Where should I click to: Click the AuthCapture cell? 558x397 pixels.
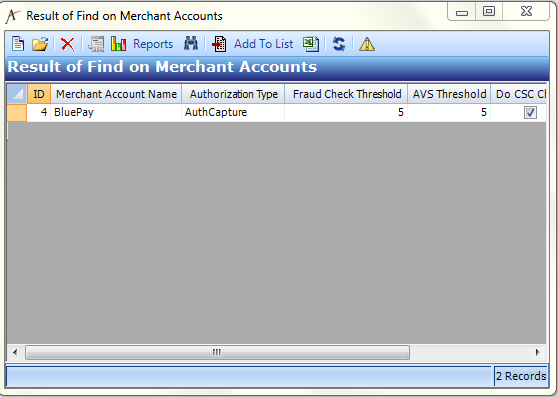[x=233, y=113]
